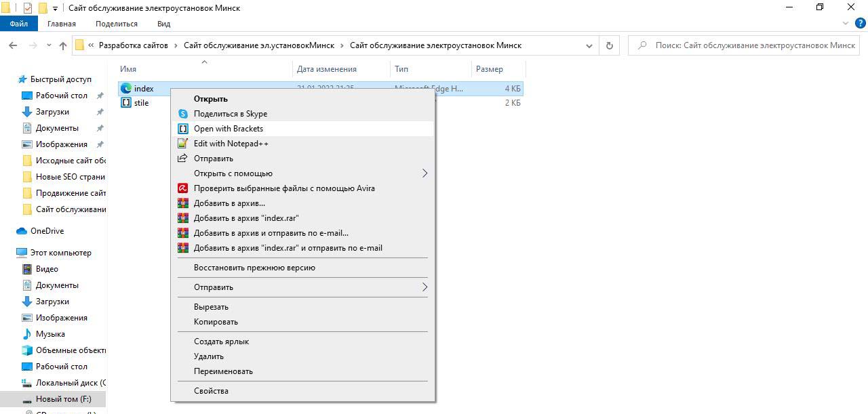This screenshot has height=414, width=868.
Task: Click the Skype icon in context menu
Action: click(182, 114)
